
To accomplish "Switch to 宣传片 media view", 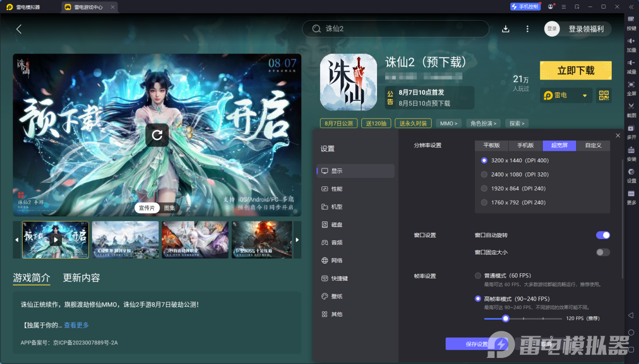I will [x=147, y=208].
